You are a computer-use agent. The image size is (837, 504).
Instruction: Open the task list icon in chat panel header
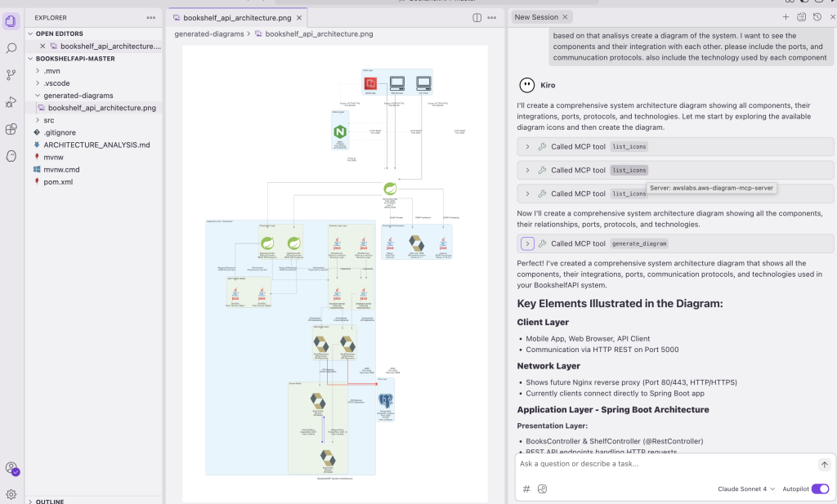[801, 16]
